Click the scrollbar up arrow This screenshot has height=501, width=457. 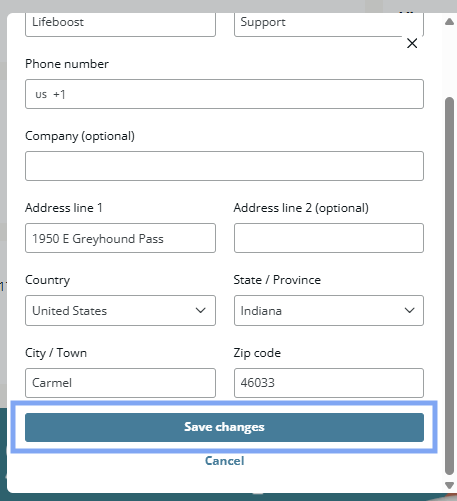[x=449, y=22]
